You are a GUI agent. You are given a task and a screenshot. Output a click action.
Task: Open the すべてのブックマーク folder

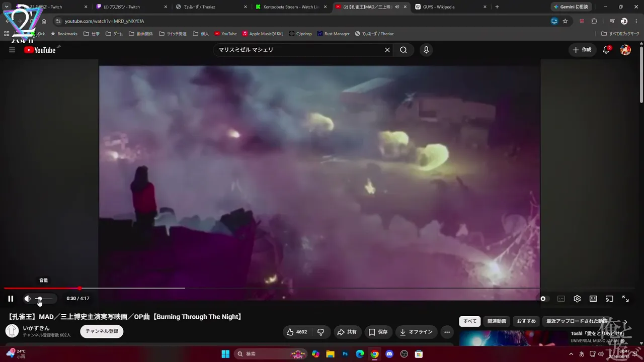point(620,34)
